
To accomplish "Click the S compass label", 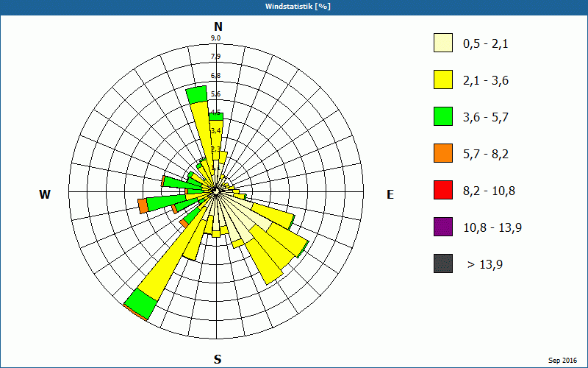I will pos(218,359).
